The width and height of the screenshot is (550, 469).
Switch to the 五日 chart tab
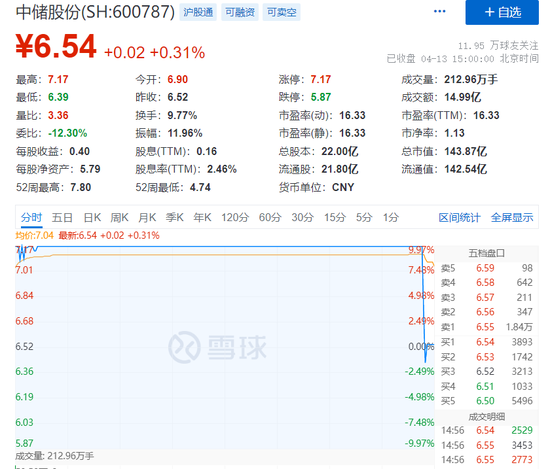coord(62,217)
